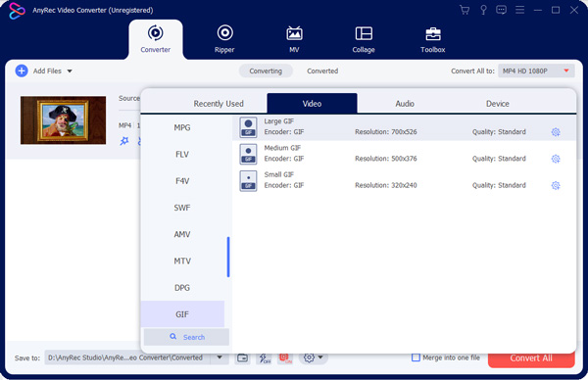Open the hamburger menu icon
The height and width of the screenshot is (380, 588).
click(x=519, y=10)
